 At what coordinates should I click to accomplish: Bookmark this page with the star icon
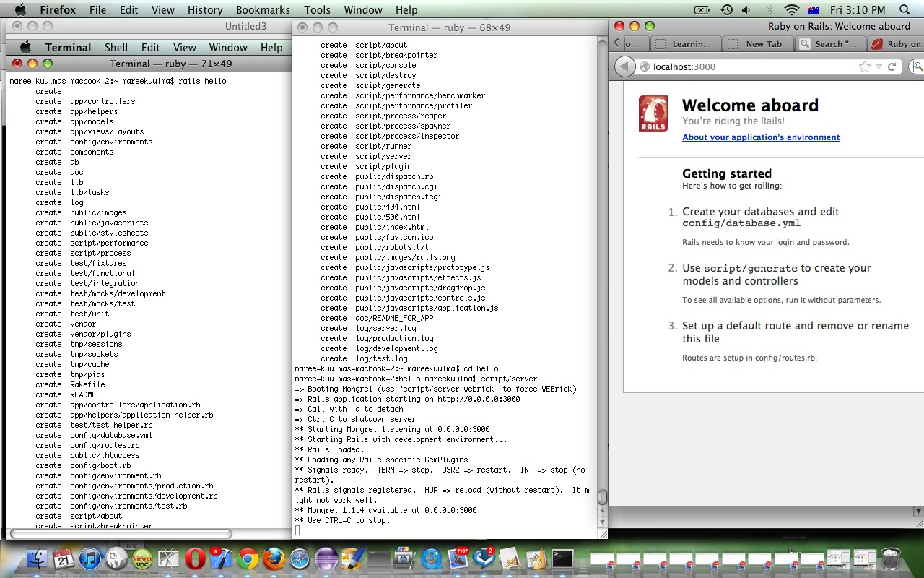click(864, 66)
